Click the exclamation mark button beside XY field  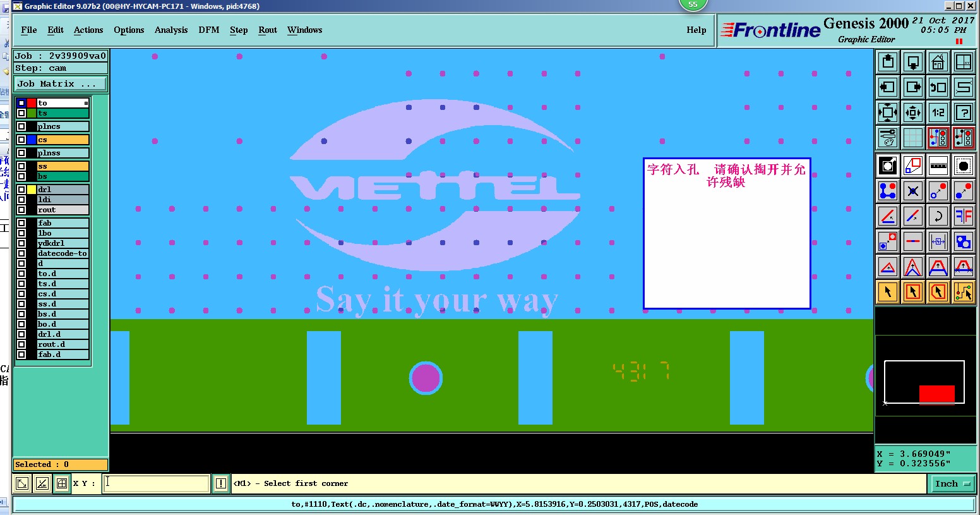tap(220, 483)
